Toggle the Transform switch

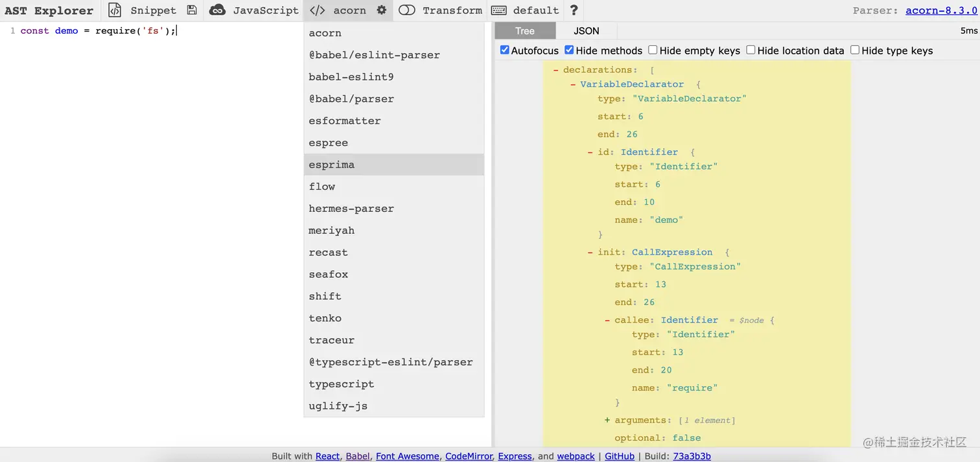pyautogui.click(x=407, y=10)
